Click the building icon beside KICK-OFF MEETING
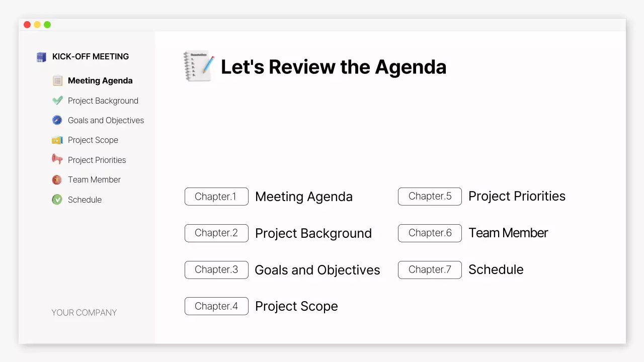 coord(41,57)
